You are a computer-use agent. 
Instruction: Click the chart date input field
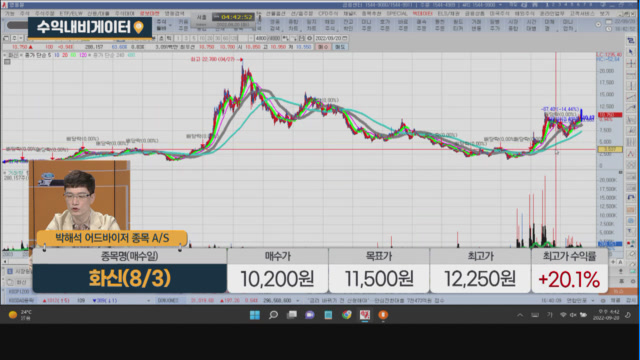pyautogui.click(x=328, y=38)
